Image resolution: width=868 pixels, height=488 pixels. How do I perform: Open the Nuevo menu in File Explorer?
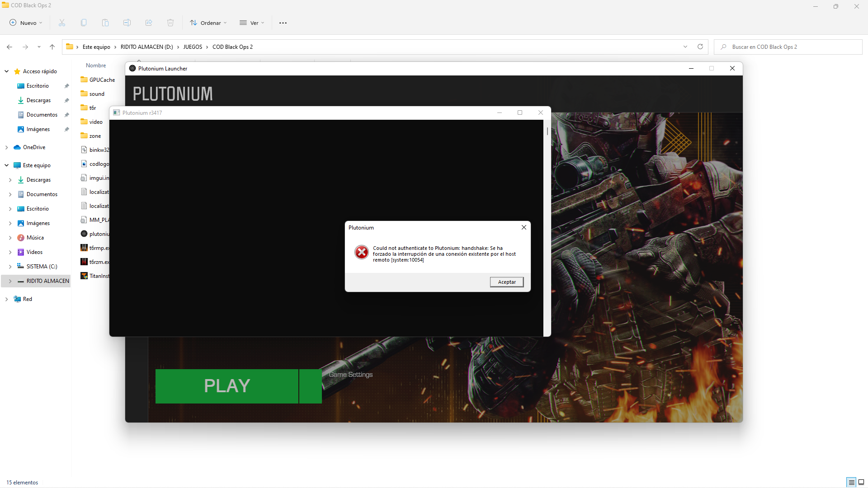point(26,23)
